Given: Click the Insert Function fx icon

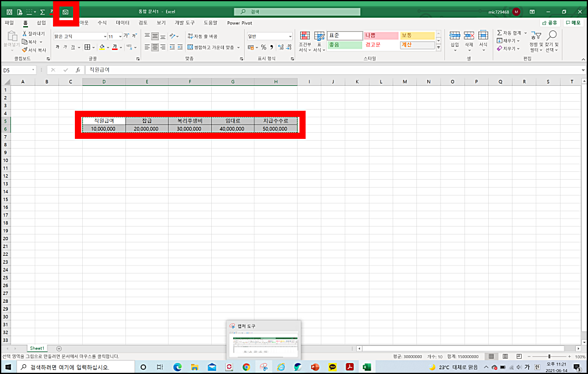Looking at the screenshot, I should tap(78, 70).
